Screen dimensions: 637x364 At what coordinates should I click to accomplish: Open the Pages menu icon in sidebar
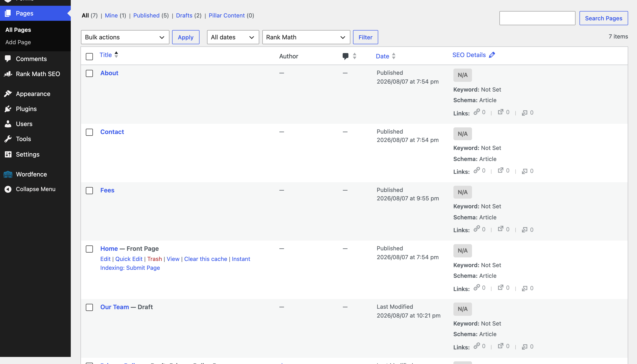click(x=8, y=13)
